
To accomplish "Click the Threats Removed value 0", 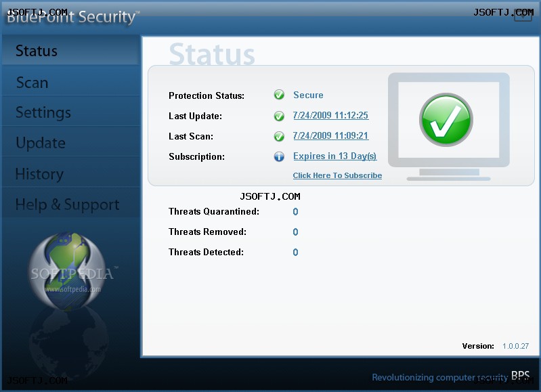I will tap(295, 232).
